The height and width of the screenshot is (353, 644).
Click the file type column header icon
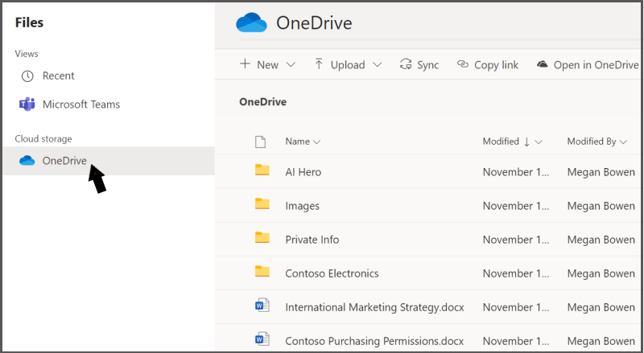260,142
